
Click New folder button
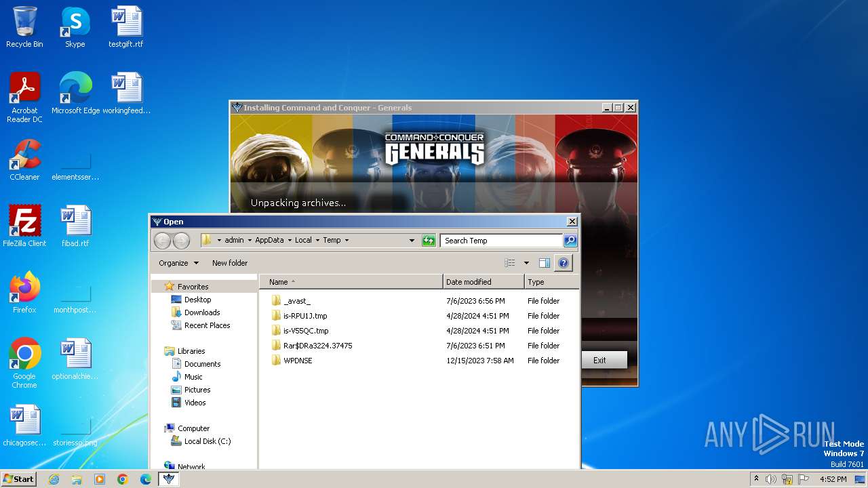pos(230,263)
